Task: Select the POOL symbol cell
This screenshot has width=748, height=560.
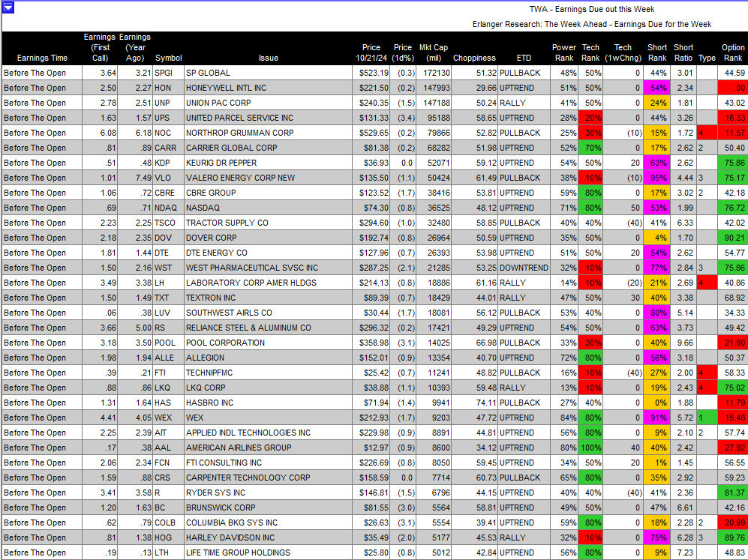Action: coord(168,343)
